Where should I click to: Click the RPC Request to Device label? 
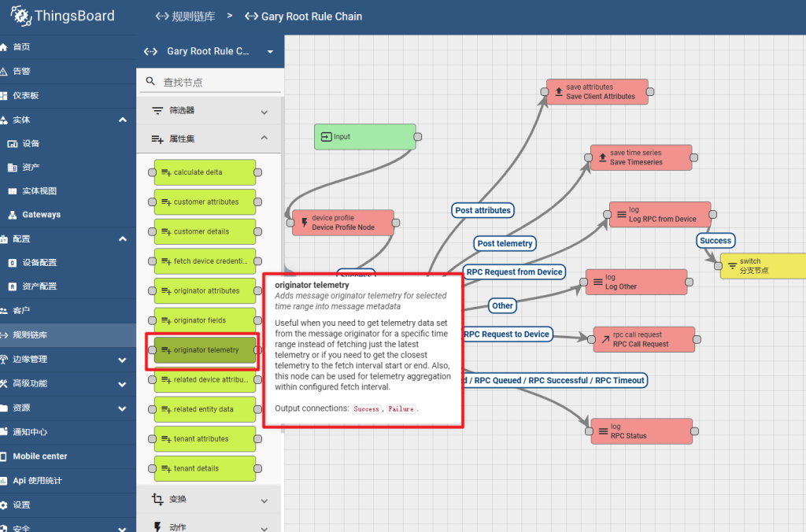point(508,334)
